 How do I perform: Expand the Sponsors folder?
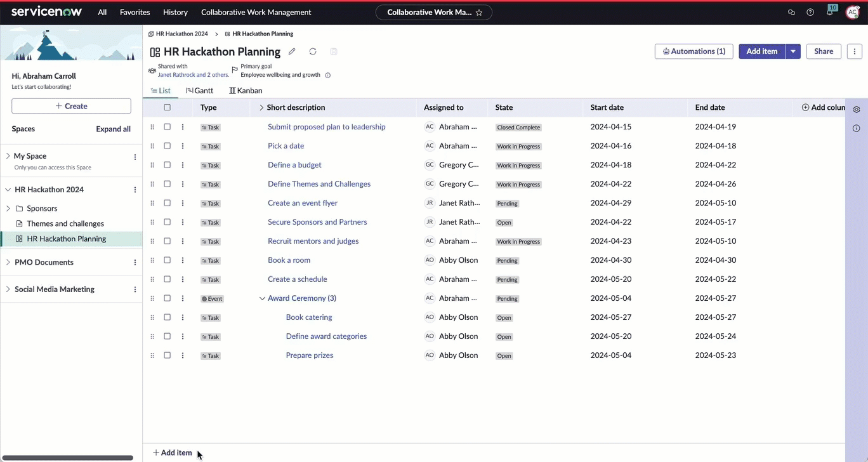point(8,208)
